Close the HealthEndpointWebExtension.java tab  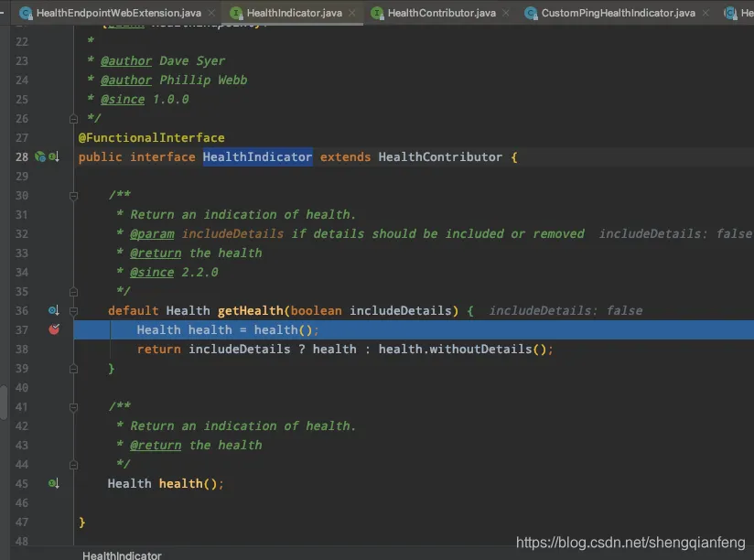(211, 13)
